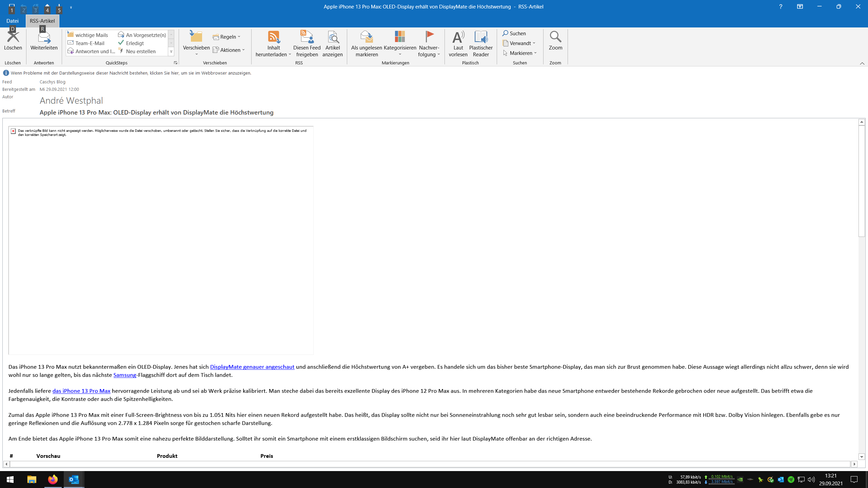Image resolution: width=868 pixels, height=488 pixels.
Task: Open the Plastischer Reader
Action: [481, 44]
